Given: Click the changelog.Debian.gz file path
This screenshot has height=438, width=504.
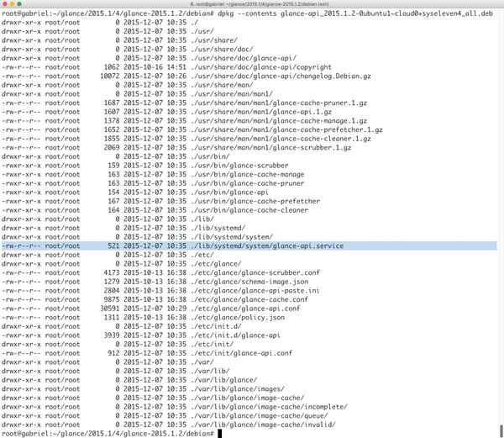Looking at the screenshot, I should coord(281,77).
